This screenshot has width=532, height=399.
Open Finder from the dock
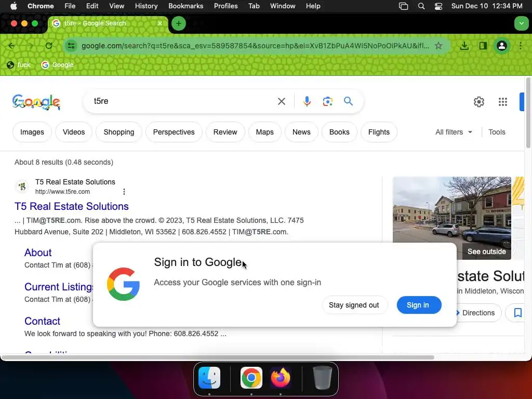click(x=209, y=378)
